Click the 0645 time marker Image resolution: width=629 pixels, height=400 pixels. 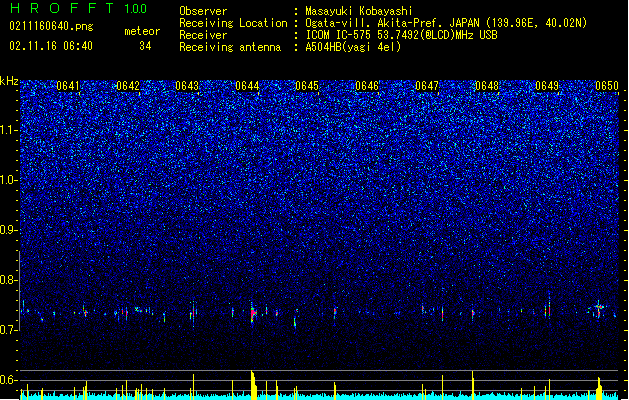[x=307, y=86]
